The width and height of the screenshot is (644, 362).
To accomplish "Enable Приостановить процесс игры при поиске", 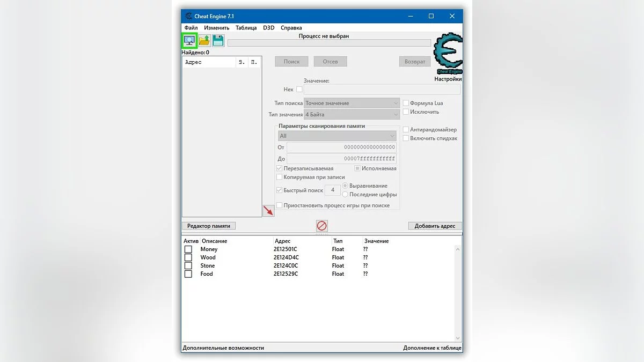I will point(279,205).
